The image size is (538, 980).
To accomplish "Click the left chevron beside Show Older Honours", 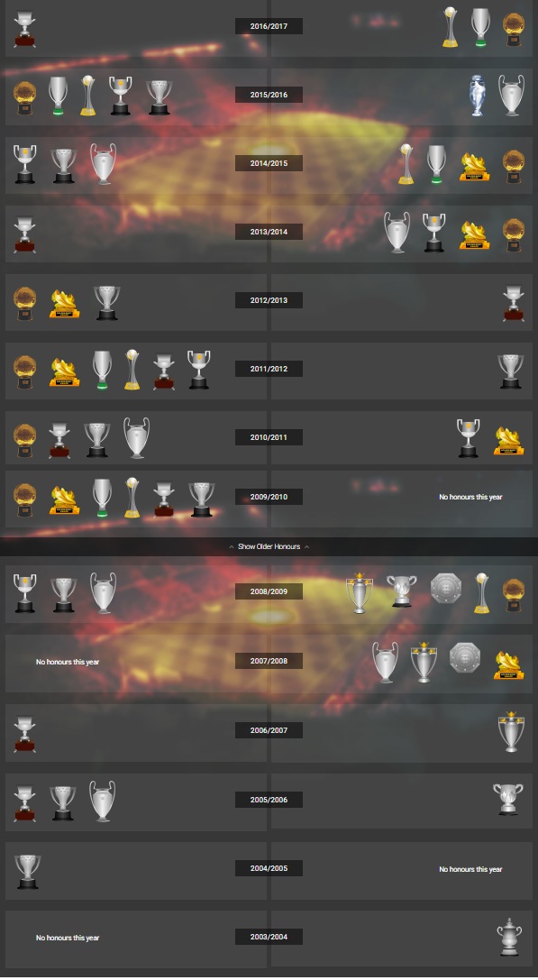I will point(232,546).
